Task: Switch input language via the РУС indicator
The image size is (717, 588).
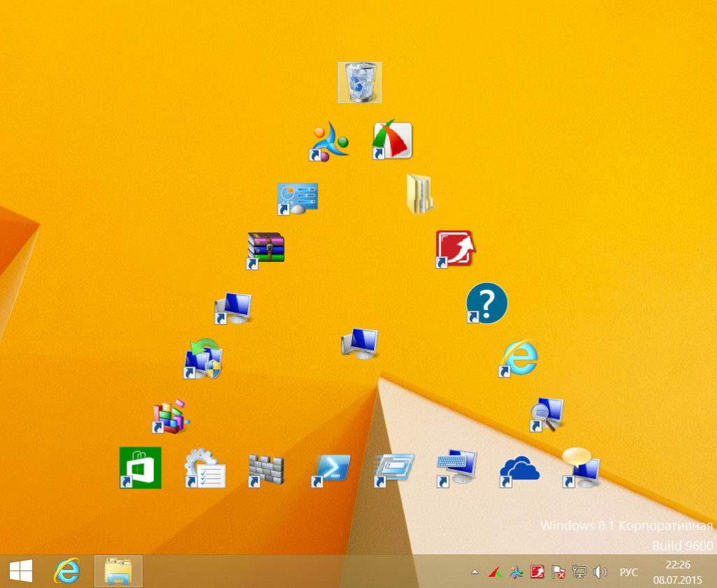Action: click(x=628, y=572)
